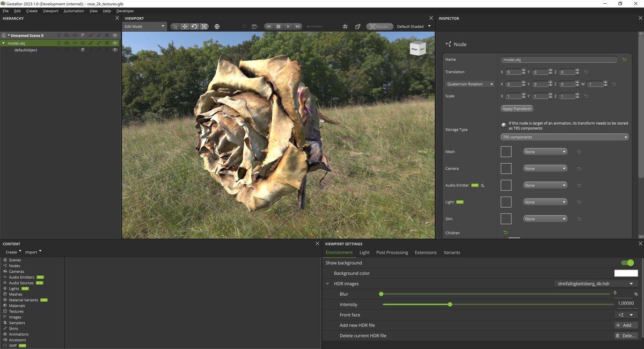Viewport: 644px width, 349px height.
Task: Select the Rotate tool in the viewport toolbar
Action: pyautogui.click(x=194, y=26)
